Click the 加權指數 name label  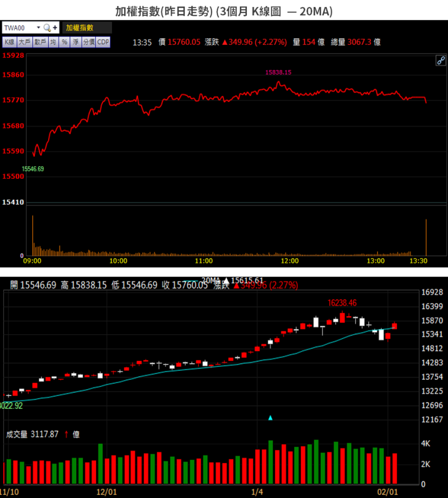80,28
